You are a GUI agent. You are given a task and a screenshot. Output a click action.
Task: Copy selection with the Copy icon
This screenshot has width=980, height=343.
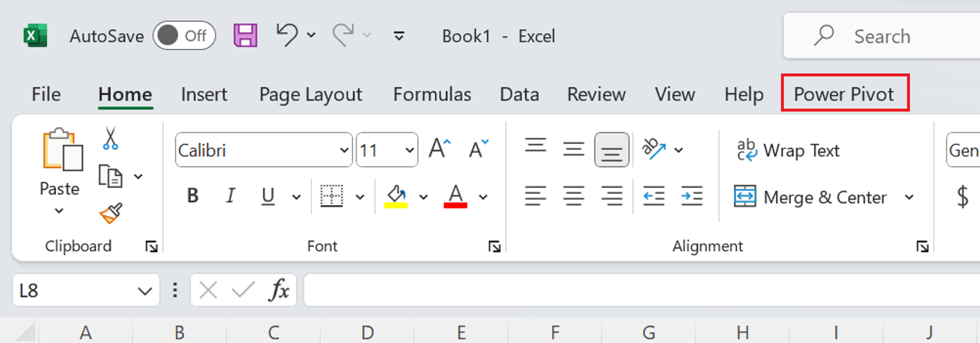pos(110,176)
